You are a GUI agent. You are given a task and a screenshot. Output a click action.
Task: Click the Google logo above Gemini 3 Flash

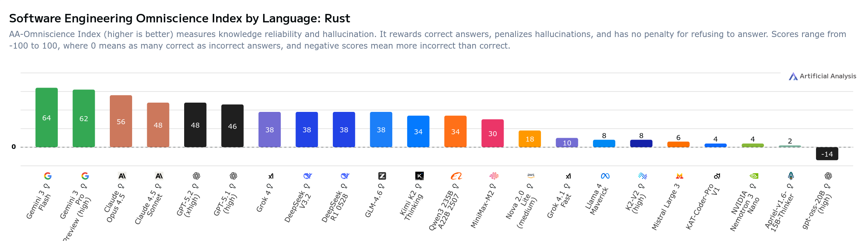(x=48, y=176)
